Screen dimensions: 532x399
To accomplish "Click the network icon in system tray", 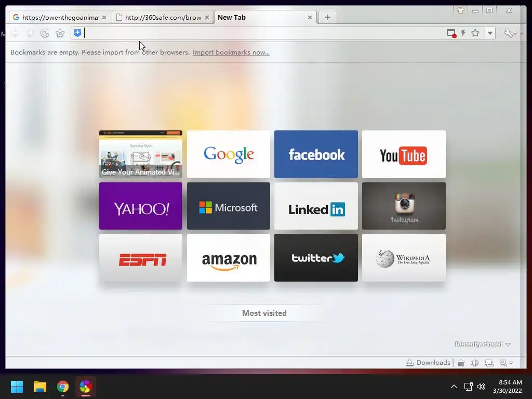I will point(468,387).
